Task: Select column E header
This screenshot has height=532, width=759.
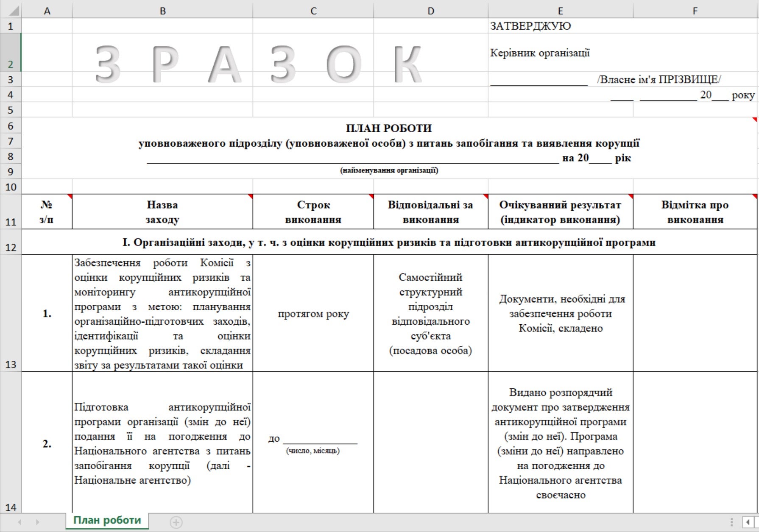Action: pos(560,11)
